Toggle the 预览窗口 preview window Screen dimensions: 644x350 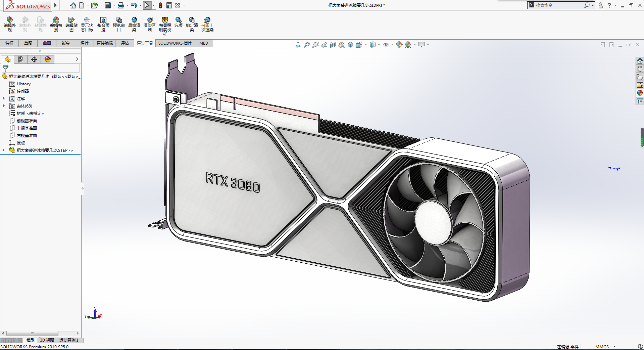point(119,24)
